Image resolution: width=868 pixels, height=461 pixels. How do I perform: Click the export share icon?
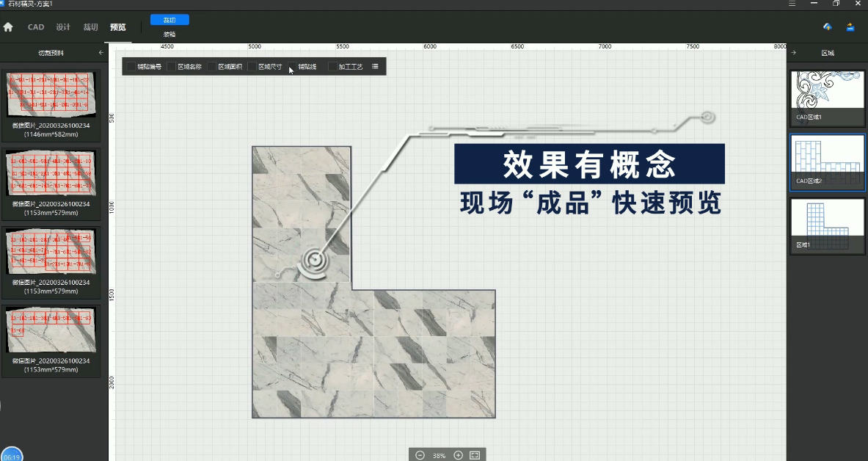(850, 27)
